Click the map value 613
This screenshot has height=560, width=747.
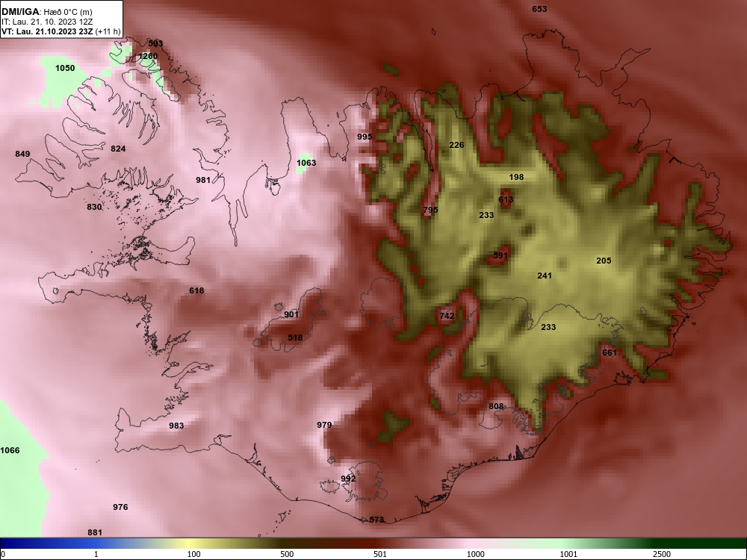(506, 199)
